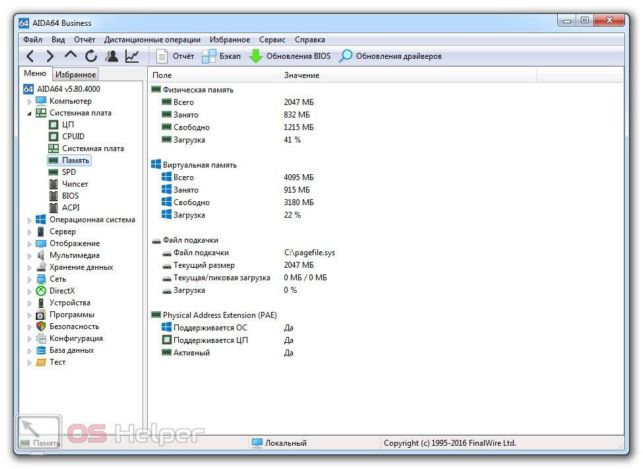Image resolution: width=643 pixels, height=469 pixels.
Task: Click the Устройства device icon
Action: tap(41, 303)
